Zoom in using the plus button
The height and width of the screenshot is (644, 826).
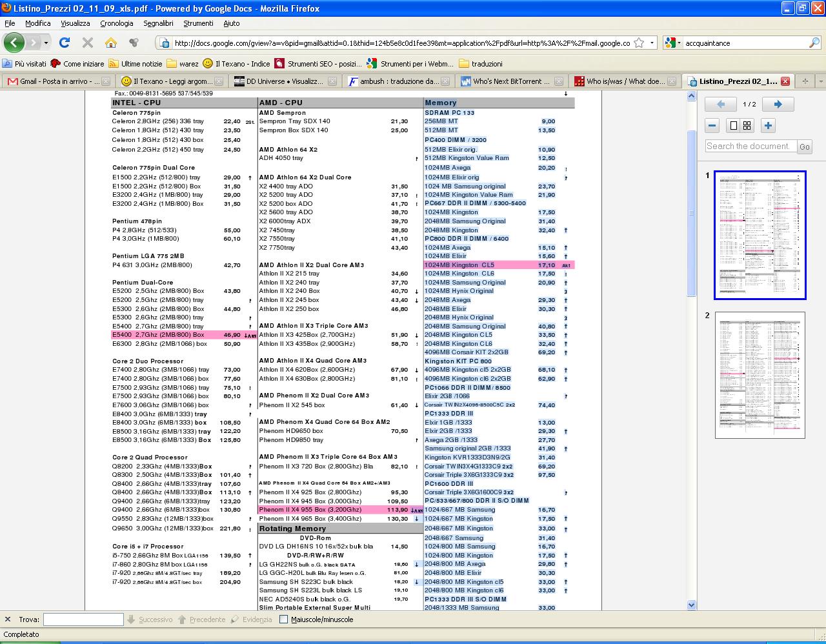point(768,126)
